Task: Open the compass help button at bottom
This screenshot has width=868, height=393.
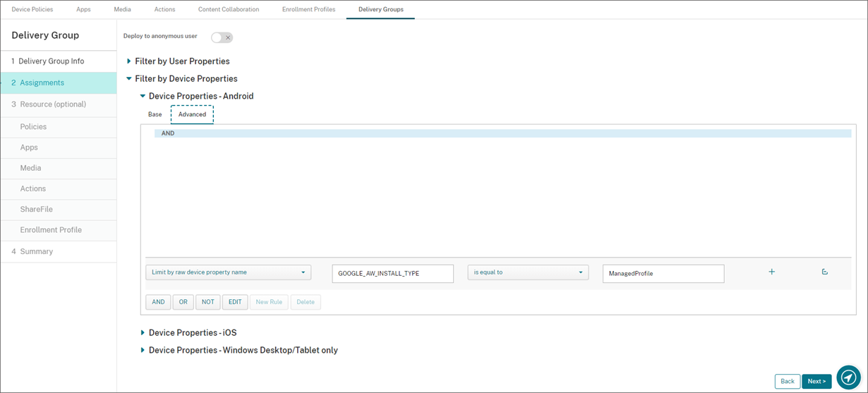Action: coord(849,377)
